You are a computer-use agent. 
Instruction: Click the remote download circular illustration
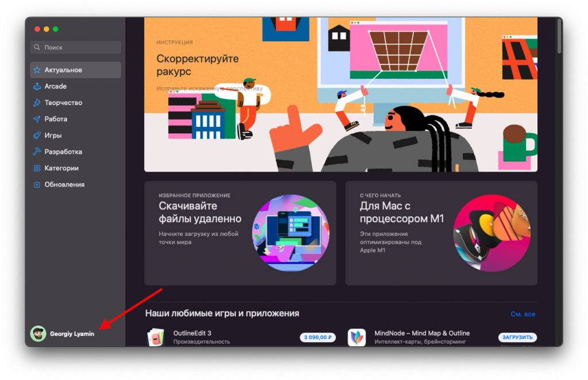coord(291,232)
